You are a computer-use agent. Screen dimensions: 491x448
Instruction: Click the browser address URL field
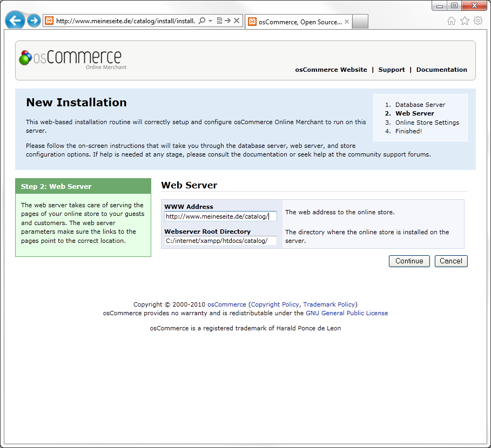pos(125,21)
